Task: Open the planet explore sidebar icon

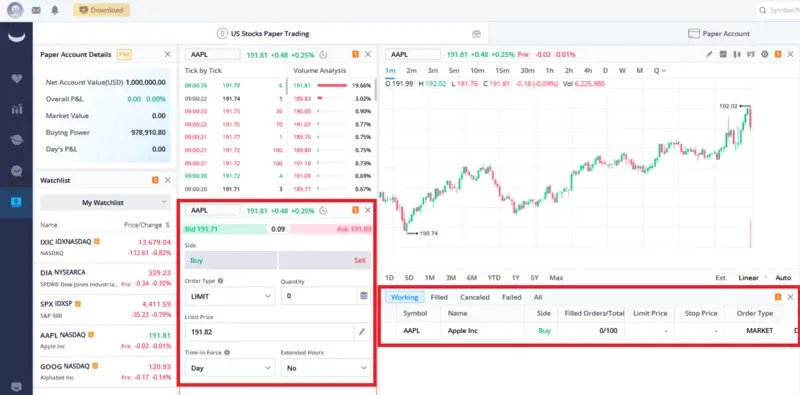Action: (x=16, y=140)
